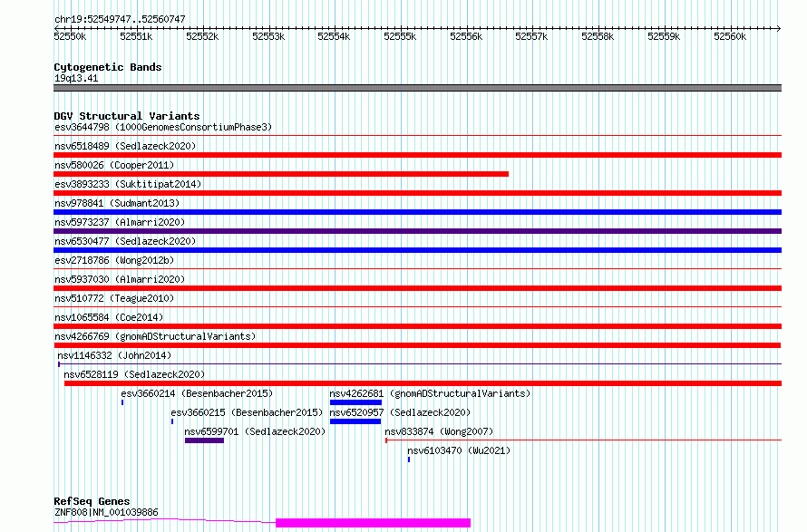Select the RefSeq Genes track title

click(92, 501)
